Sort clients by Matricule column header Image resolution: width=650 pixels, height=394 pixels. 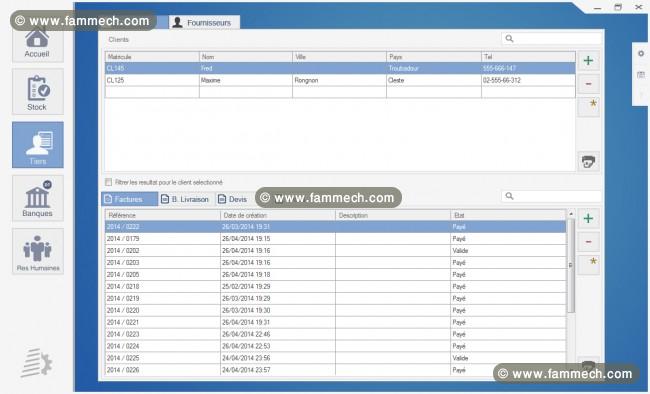(152, 57)
